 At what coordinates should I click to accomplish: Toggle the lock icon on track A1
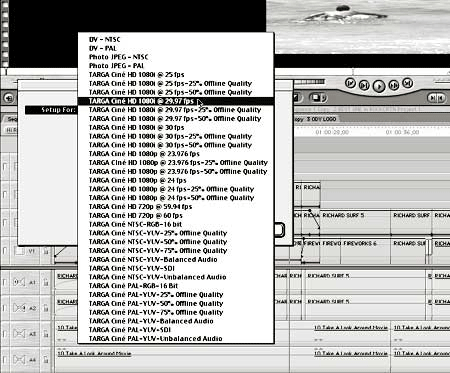[46, 283]
